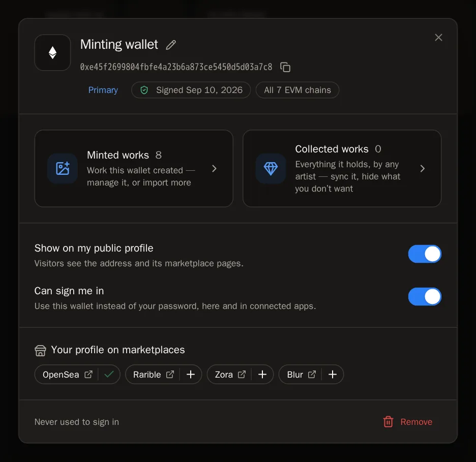Click the Collected works diamond icon
Screen dimensions: 476x462
tap(271, 168)
